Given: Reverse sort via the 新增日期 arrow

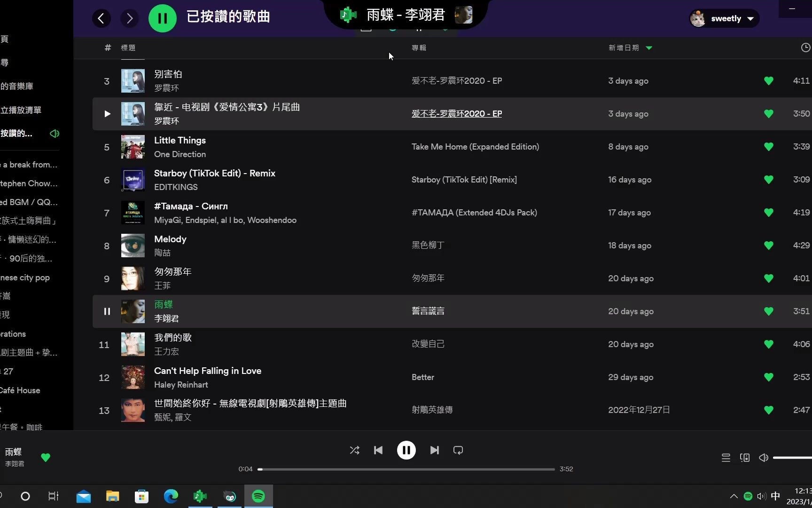Looking at the screenshot, I should pos(649,48).
